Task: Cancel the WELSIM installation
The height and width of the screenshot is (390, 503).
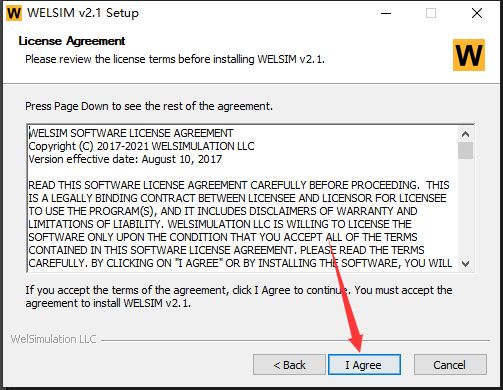Action: click(450, 365)
